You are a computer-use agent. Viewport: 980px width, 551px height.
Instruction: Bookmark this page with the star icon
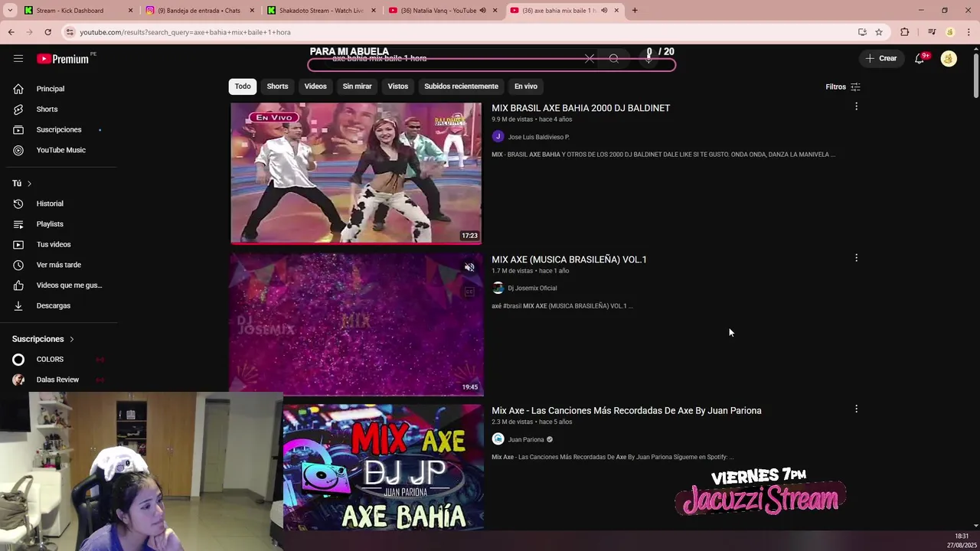coord(879,32)
